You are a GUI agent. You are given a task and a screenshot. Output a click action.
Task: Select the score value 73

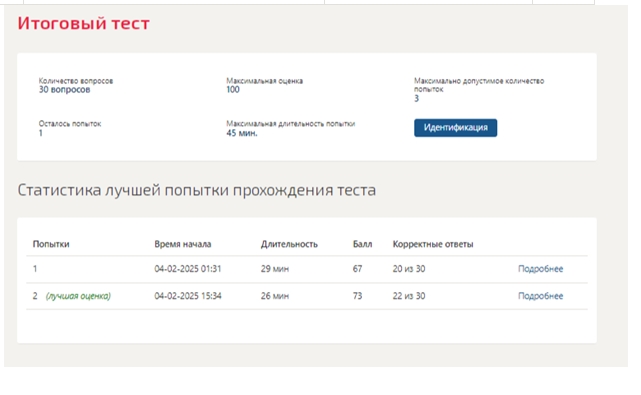point(357,296)
